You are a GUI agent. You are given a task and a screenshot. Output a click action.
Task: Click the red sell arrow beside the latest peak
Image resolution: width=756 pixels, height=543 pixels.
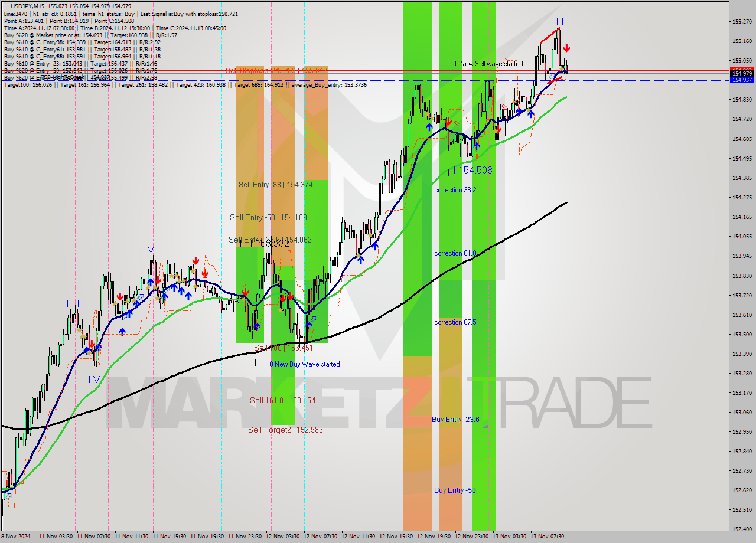(566, 48)
